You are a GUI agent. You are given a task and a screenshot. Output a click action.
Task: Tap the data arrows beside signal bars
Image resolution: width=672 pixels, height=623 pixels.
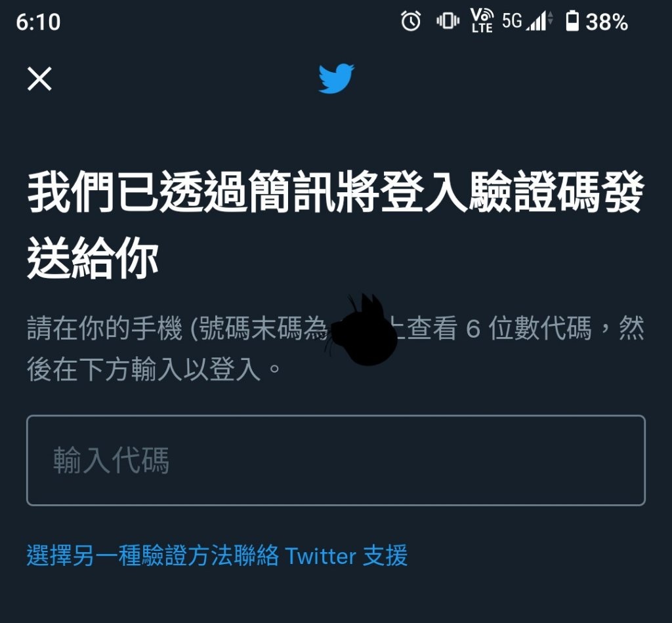pyautogui.click(x=551, y=19)
